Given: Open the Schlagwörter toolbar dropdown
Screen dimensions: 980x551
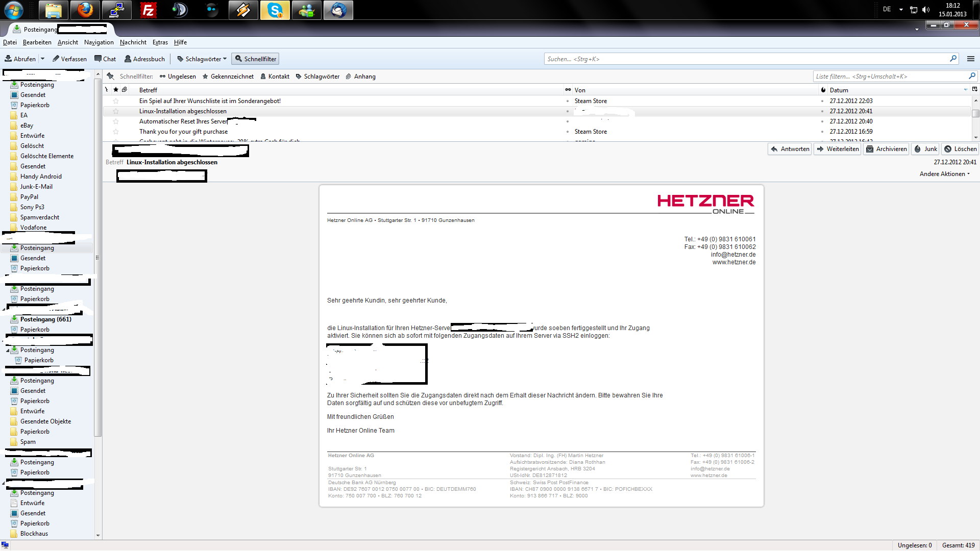Looking at the screenshot, I should click(x=202, y=59).
